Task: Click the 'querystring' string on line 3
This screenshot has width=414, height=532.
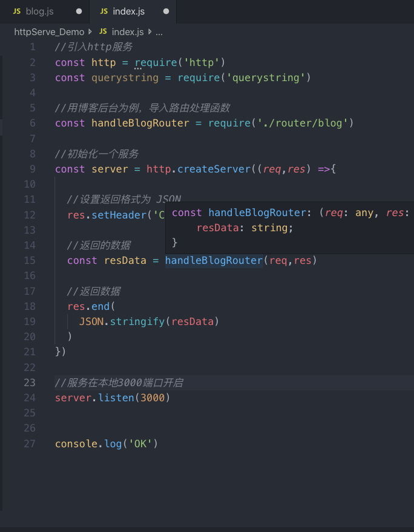Action: [266, 78]
